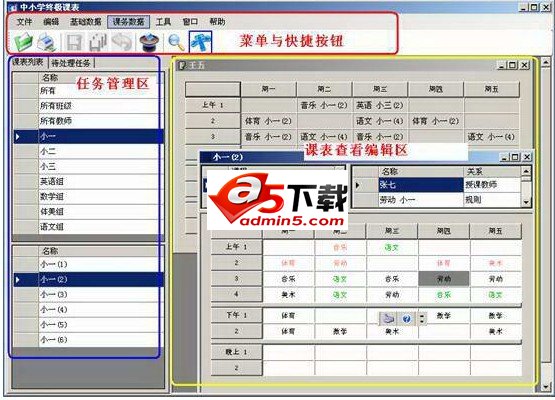This screenshot has width=555, height=400.
Task: Click relation table scrollbar down arrow
Action: coord(526,202)
